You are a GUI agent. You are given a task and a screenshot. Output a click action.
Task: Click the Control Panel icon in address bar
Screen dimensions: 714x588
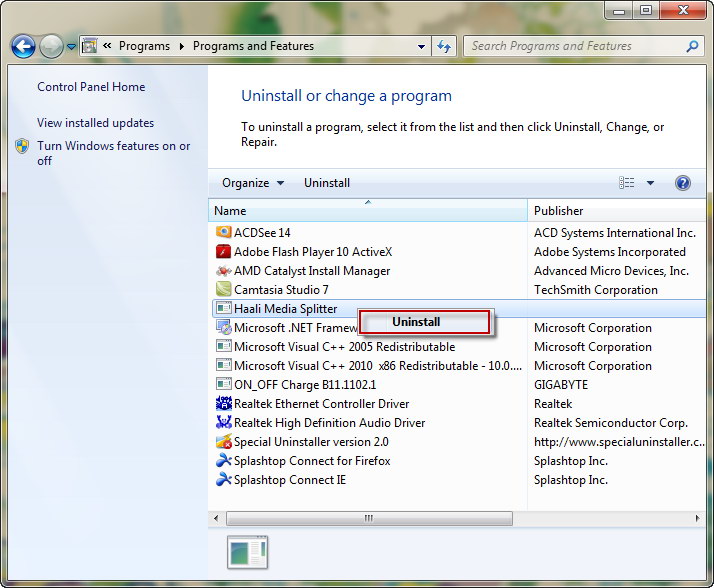coord(90,46)
